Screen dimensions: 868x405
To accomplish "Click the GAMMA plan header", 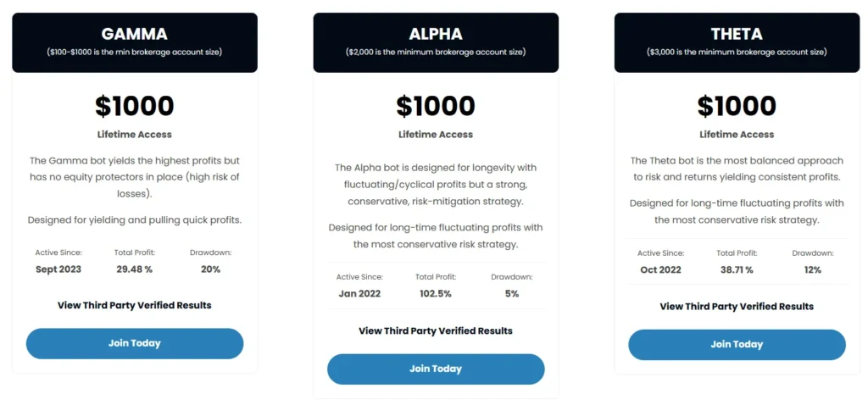I will pyautogui.click(x=135, y=35).
